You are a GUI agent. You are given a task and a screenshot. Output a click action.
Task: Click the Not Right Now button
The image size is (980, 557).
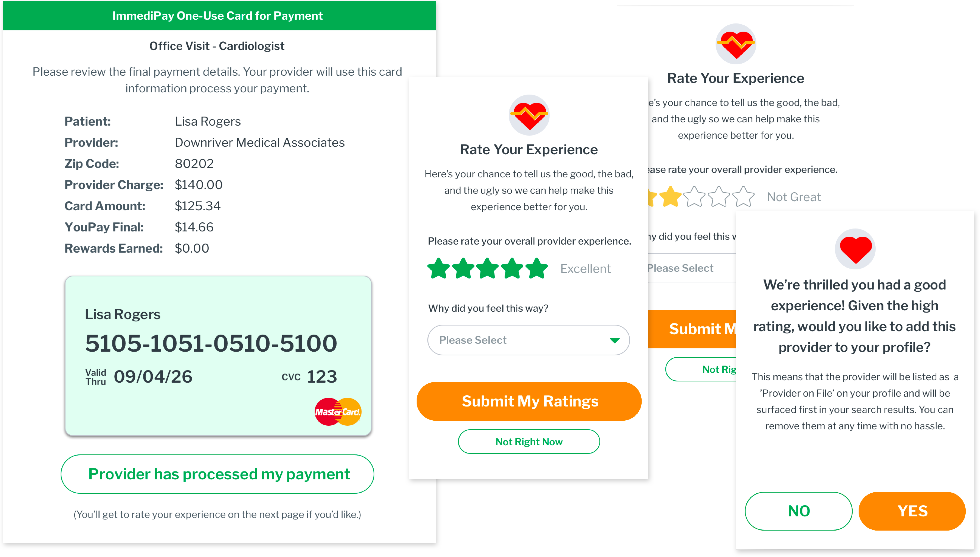[529, 442]
